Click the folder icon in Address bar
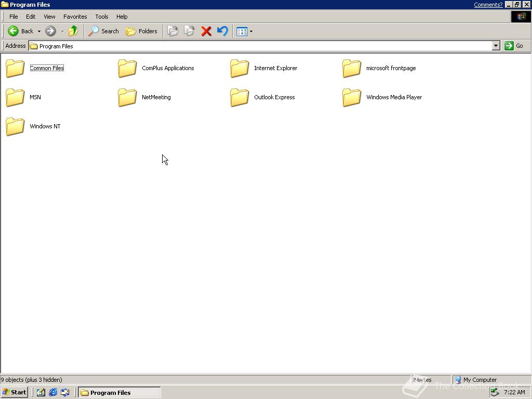532x399 pixels. pyautogui.click(x=34, y=46)
